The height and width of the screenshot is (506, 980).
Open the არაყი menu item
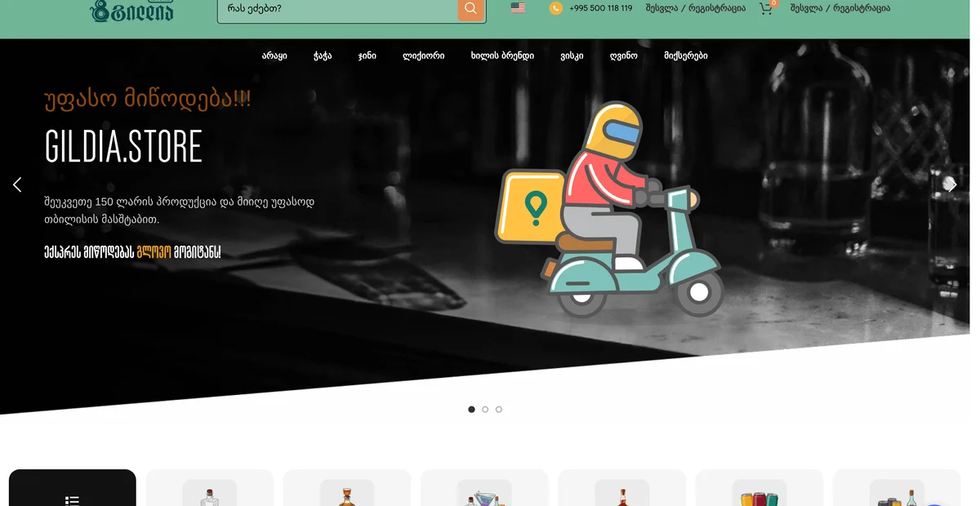[274, 55]
